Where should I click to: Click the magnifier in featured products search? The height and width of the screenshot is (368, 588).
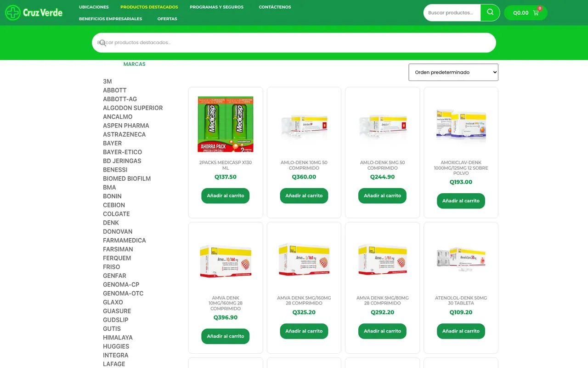103,43
